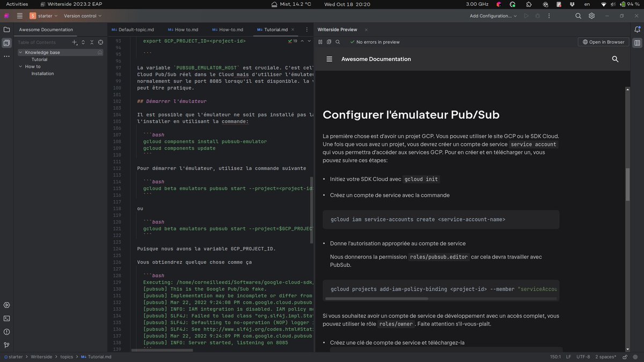Open Activities overview

[x=17, y=4]
